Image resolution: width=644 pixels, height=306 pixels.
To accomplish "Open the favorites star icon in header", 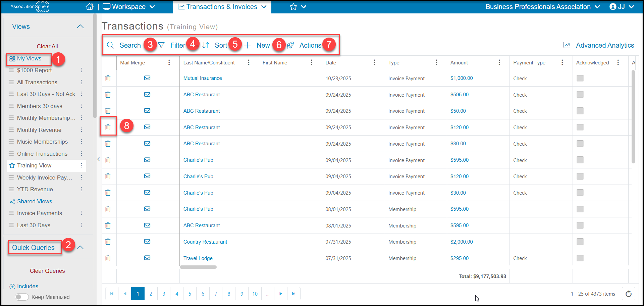I will 293,7.
